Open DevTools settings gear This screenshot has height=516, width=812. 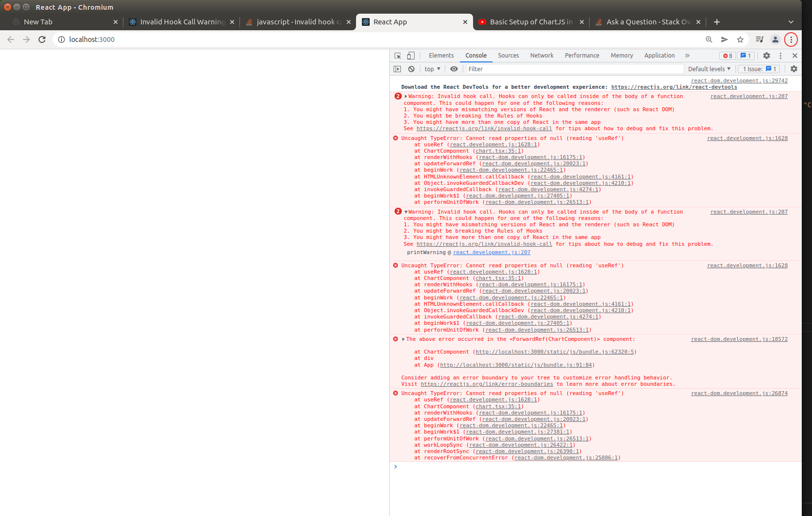766,56
